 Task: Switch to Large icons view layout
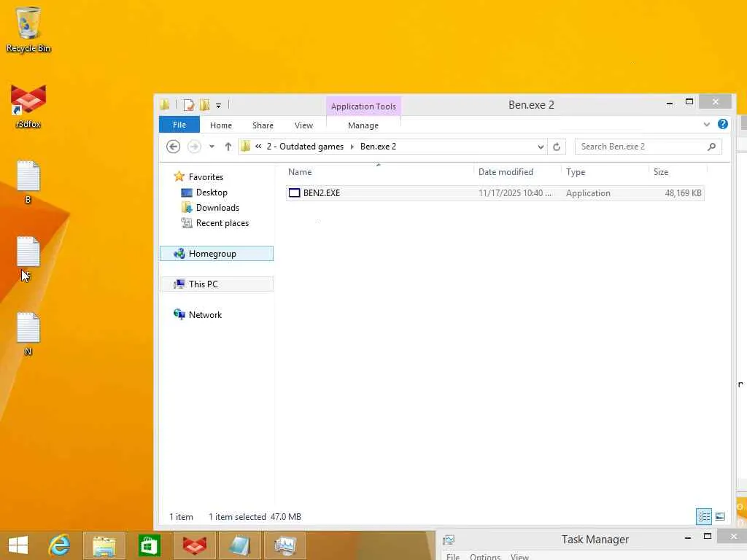(x=720, y=516)
